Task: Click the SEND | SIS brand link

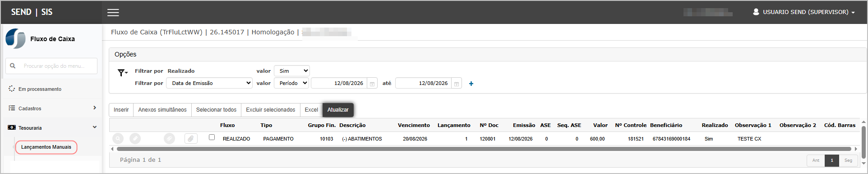Action: (x=32, y=12)
